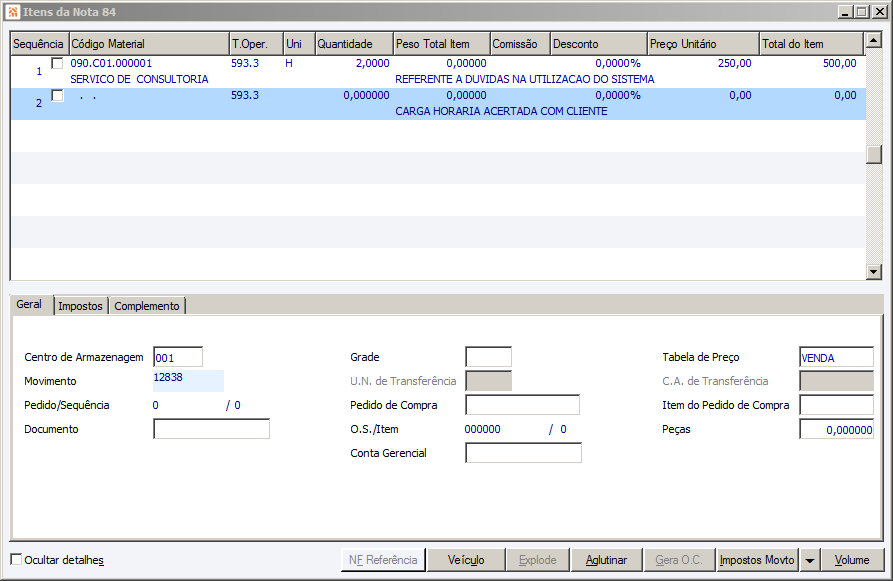893x581 pixels.
Task: Click the Peso Total Item column header
Action: 442,44
